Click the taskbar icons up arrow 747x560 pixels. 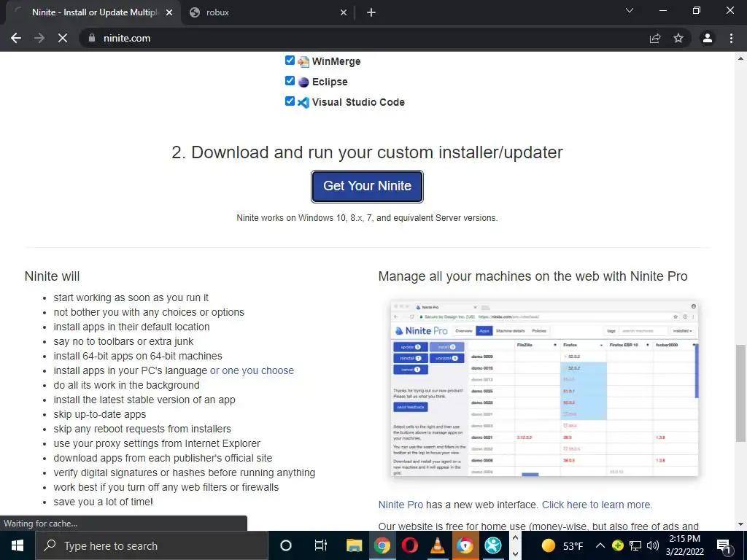[515, 538]
